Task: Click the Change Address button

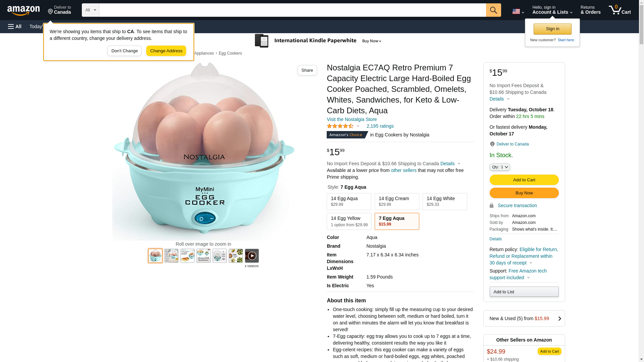Action: [166, 51]
